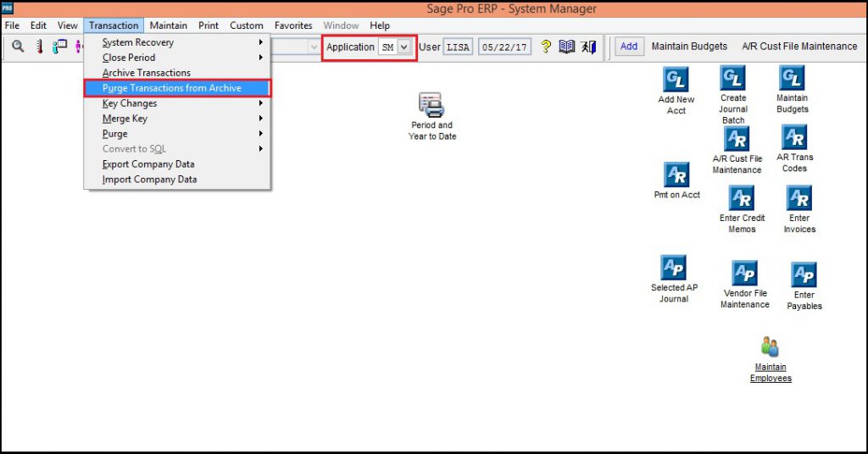Click the yellow question mark help icon

[x=546, y=47]
